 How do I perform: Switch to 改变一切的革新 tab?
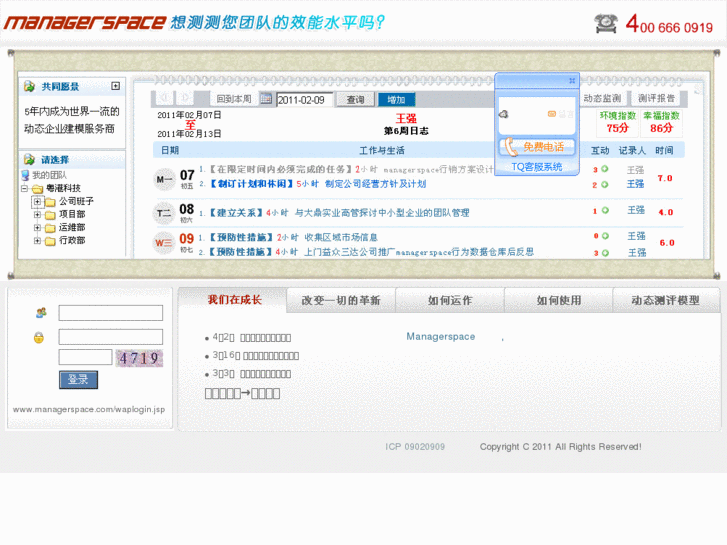click(x=341, y=300)
